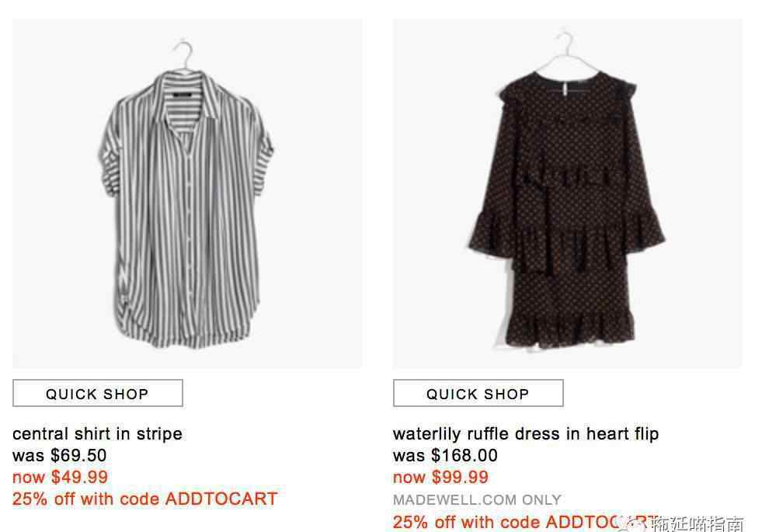Open the striped central shirt product image
The height and width of the screenshot is (532, 769).
click(x=187, y=193)
